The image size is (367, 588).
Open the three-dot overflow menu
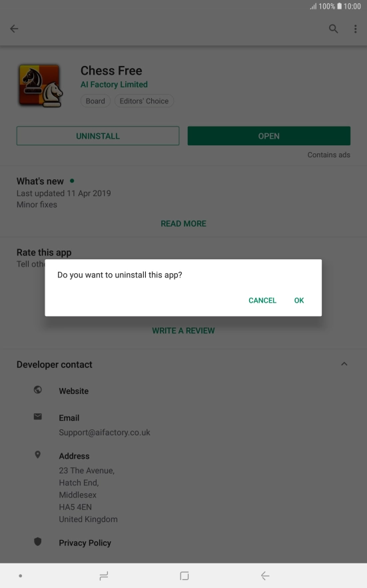click(356, 29)
